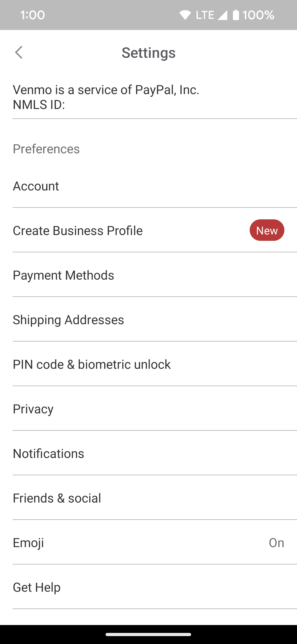Toggle the Emoji On setting
The image size is (297, 644).
(276, 543)
